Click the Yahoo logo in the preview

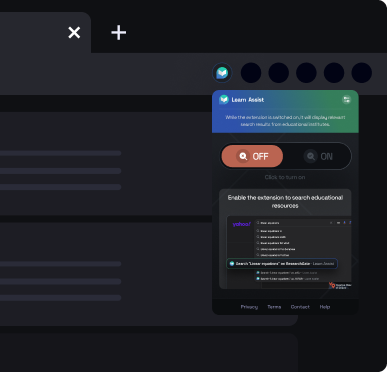coord(241,224)
